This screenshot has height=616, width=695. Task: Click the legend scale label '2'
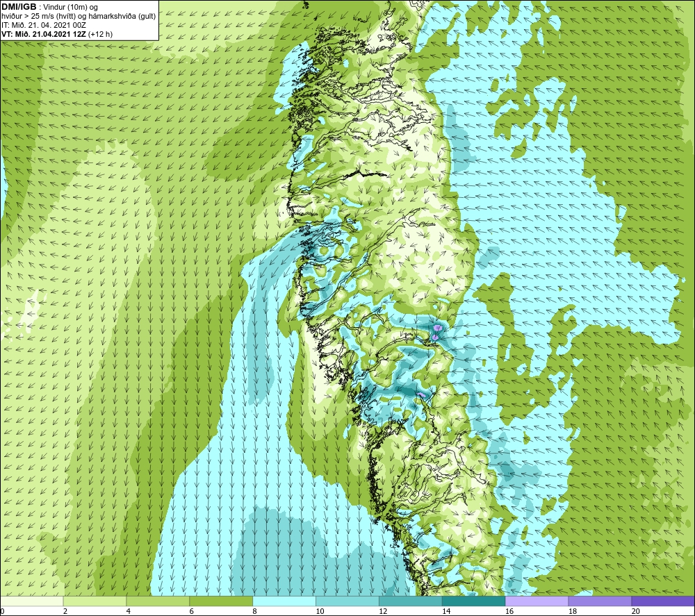65,611
